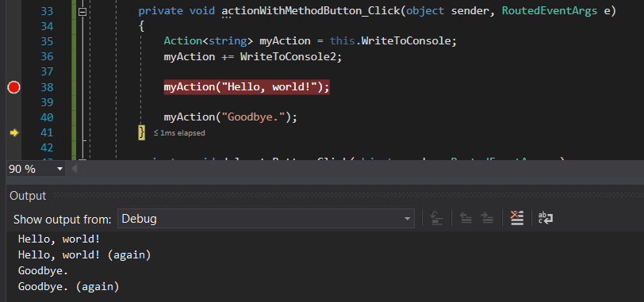Click Go to Previous Message icon
The height and width of the screenshot is (302, 644).
466,218
